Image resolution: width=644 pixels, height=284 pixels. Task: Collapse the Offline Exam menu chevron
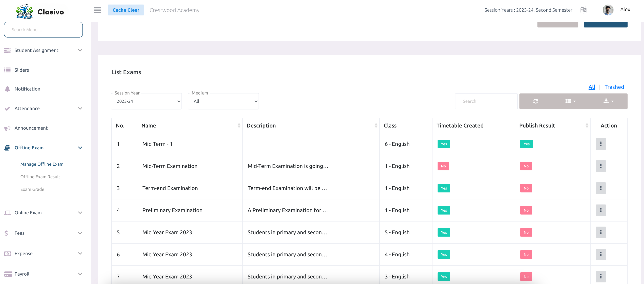coord(80,148)
